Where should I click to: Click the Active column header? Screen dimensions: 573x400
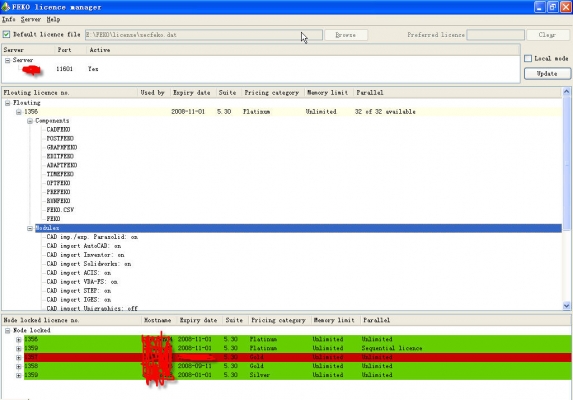tap(100, 50)
